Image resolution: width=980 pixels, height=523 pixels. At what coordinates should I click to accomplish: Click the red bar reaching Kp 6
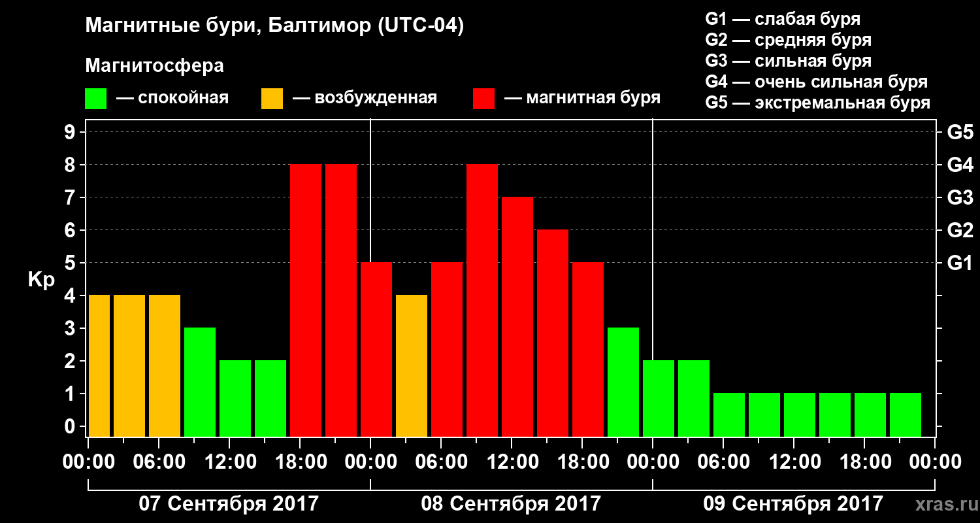[553, 333]
